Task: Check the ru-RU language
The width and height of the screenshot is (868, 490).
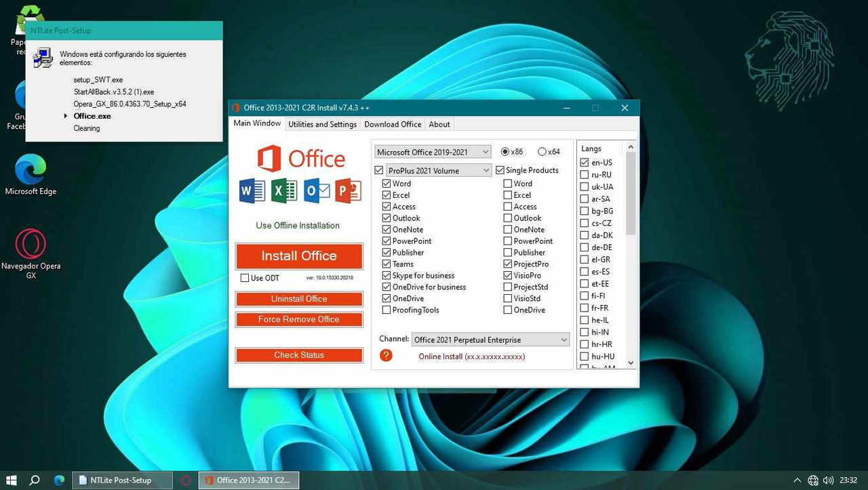Action: 585,174
